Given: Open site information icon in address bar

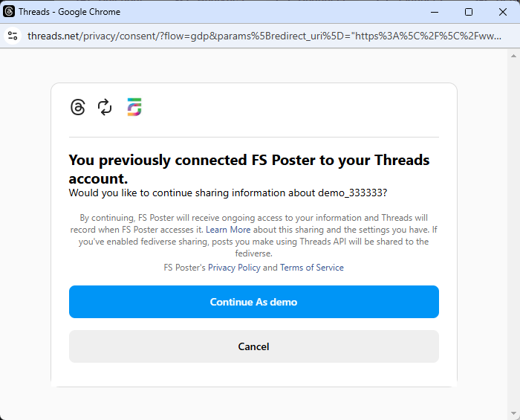Looking at the screenshot, I should (13, 36).
